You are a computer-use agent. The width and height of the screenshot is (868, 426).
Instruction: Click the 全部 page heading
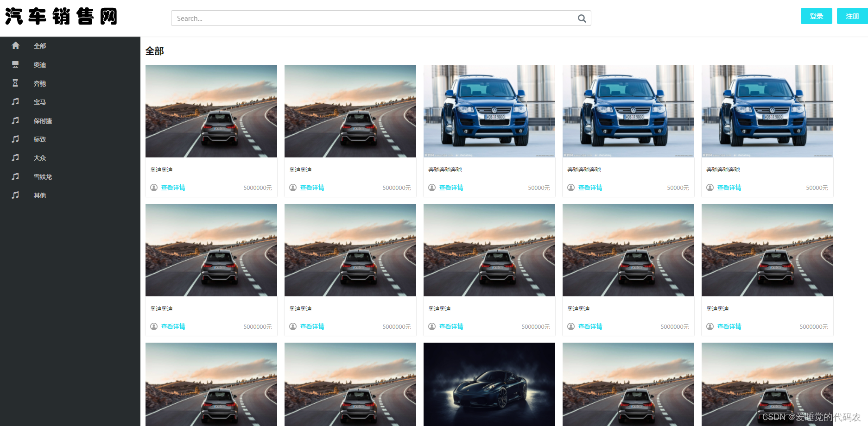click(154, 51)
